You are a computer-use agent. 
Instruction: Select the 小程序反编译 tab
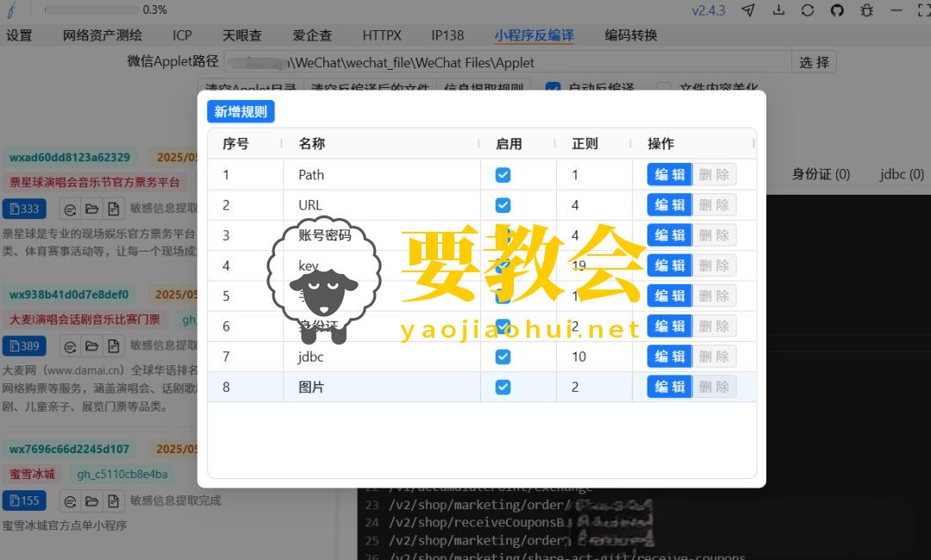534,35
